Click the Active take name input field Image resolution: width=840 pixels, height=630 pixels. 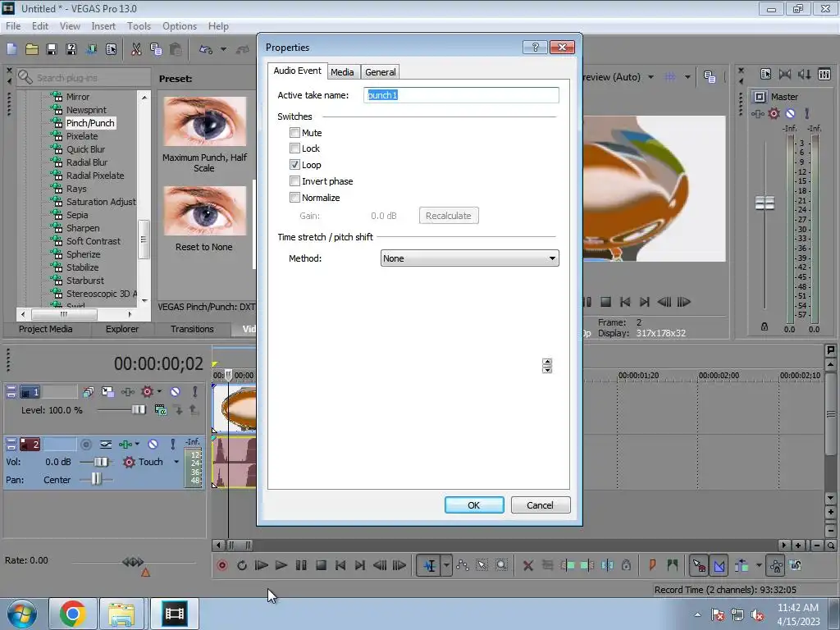(461, 95)
